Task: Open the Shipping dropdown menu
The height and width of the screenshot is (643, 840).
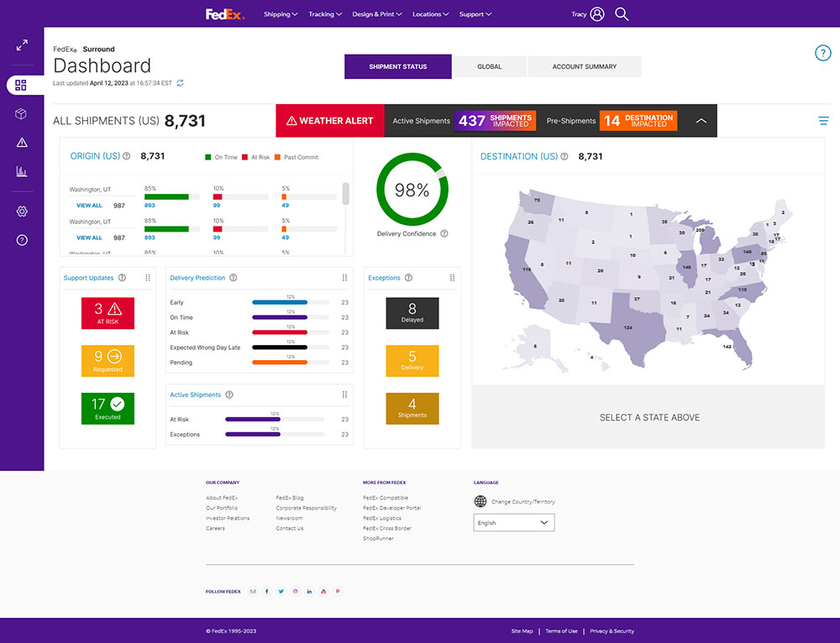Action: [281, 14]
